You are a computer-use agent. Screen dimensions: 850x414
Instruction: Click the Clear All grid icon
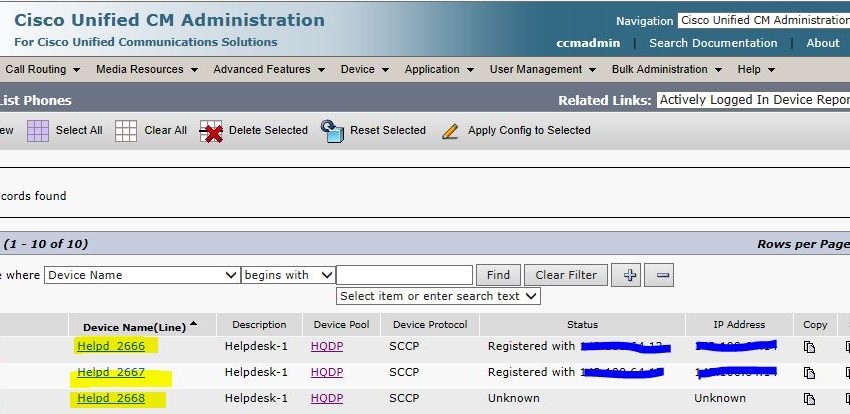click(x=126, y=131)
